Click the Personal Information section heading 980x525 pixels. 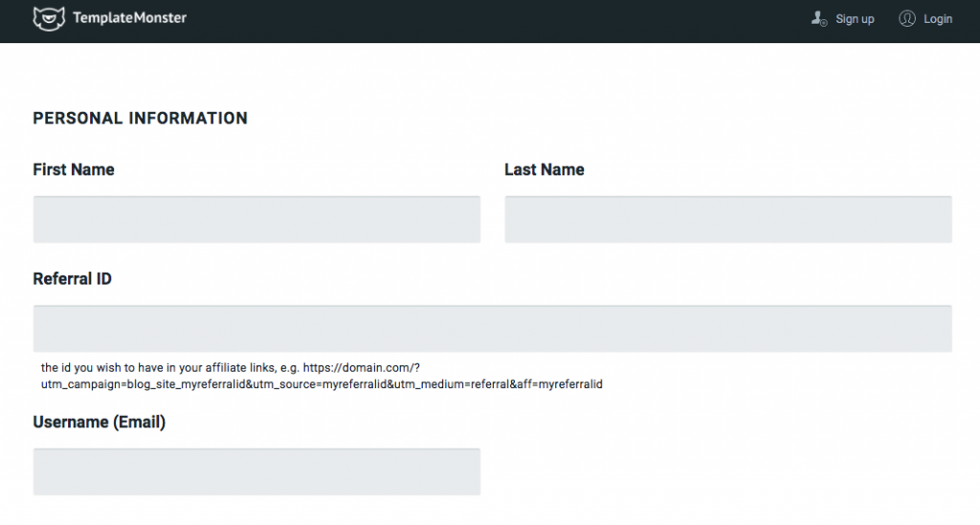(140, 119)
